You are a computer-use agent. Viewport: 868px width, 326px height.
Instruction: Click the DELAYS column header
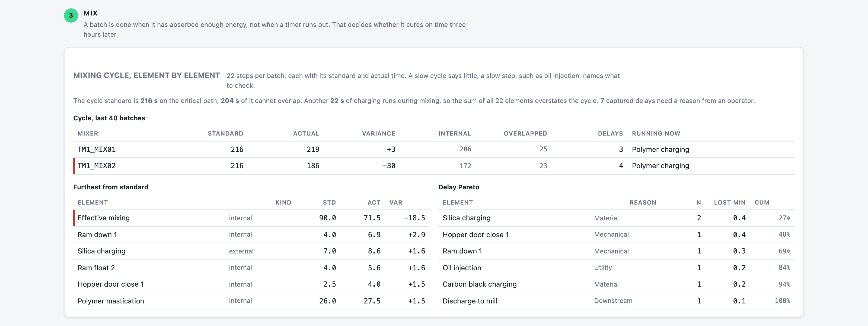click(610, 133)
